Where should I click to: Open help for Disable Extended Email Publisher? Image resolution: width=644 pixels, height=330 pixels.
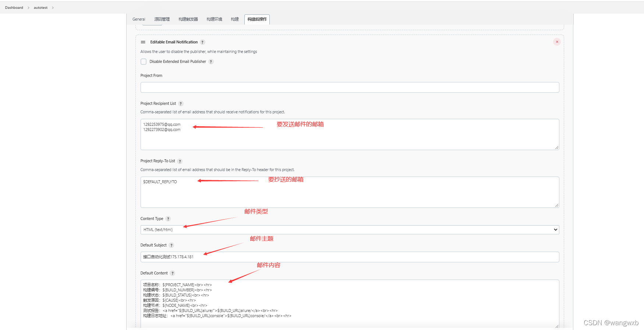[x=211, y=62]
